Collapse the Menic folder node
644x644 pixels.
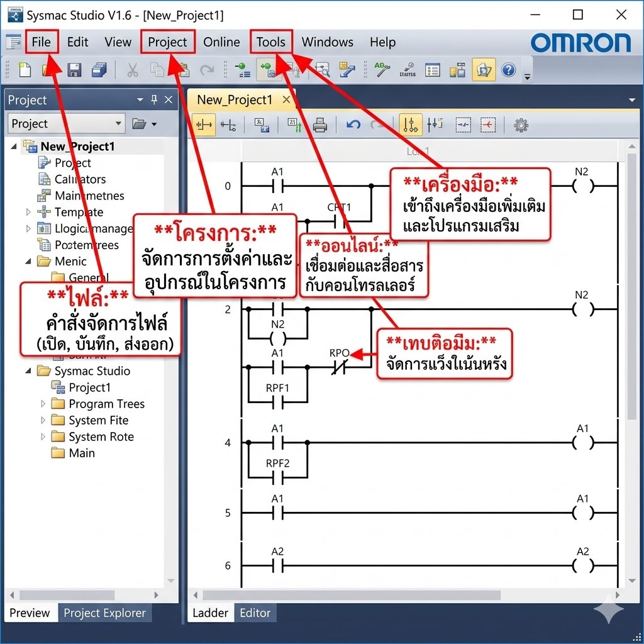28,261
